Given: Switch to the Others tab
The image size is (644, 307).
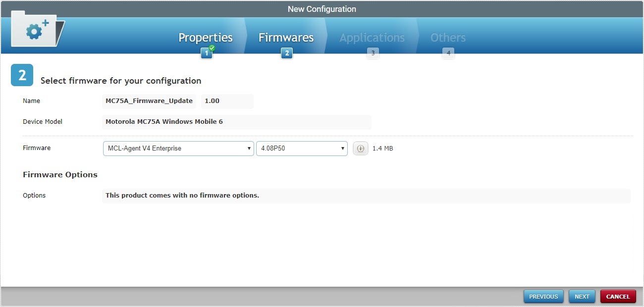Looking at the screenshot, I should 447,37.
